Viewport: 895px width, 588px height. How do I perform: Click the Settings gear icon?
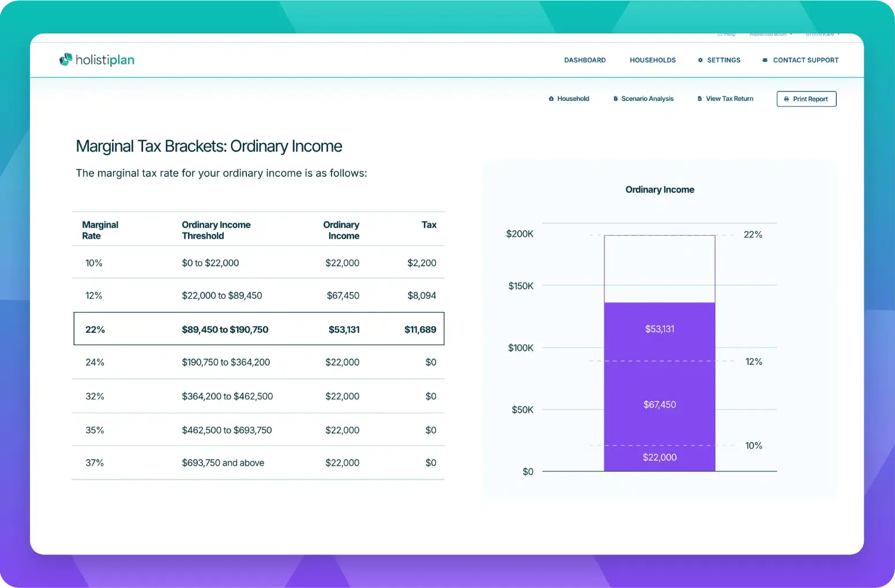tap(700, 60)
